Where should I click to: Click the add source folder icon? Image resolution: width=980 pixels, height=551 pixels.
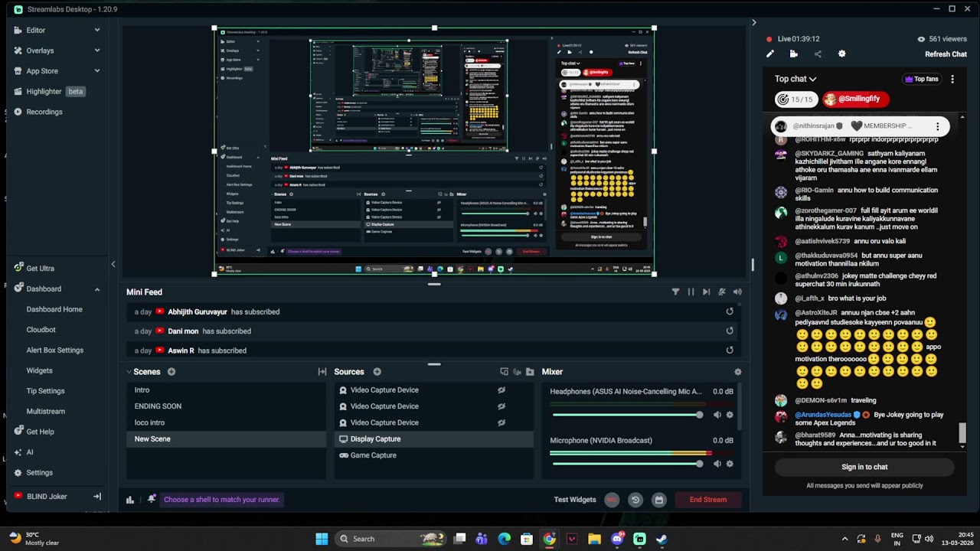tap(530, 372)
